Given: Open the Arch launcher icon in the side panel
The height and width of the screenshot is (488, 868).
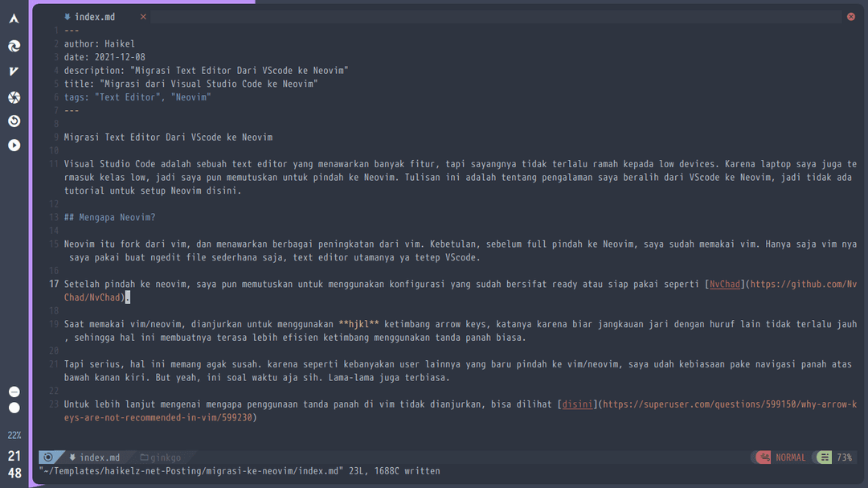Looking at the screenshot, I should (14, 18).
